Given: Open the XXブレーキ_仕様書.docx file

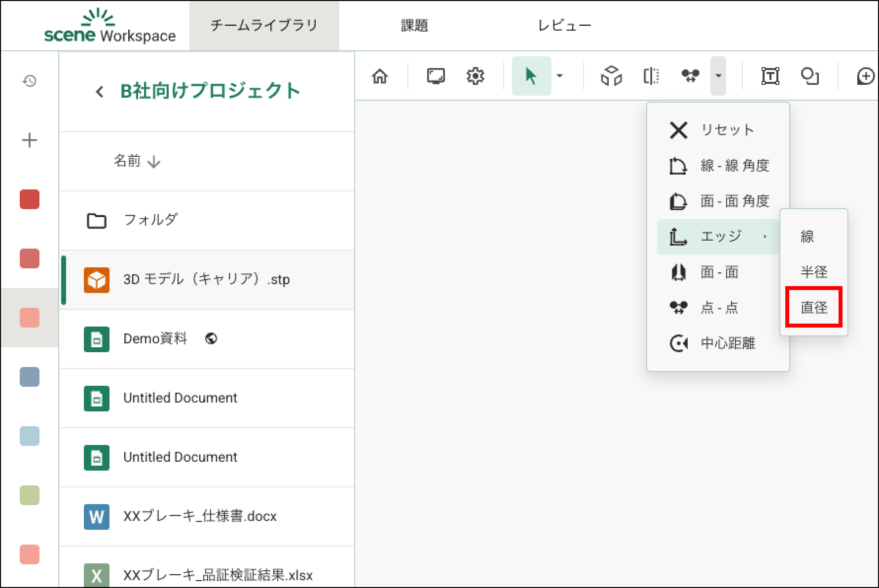Looking at the screenshot, I should coord(200,516).
